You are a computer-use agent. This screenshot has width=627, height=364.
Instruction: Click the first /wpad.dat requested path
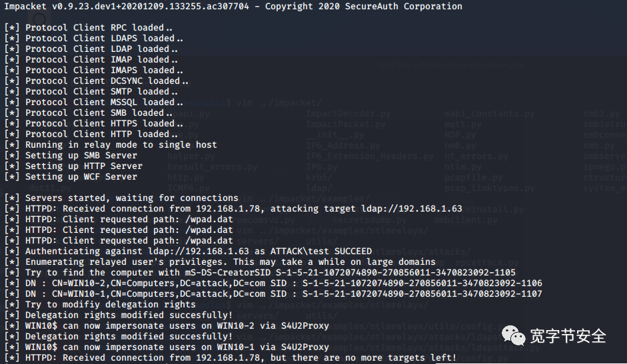[209, 220]
